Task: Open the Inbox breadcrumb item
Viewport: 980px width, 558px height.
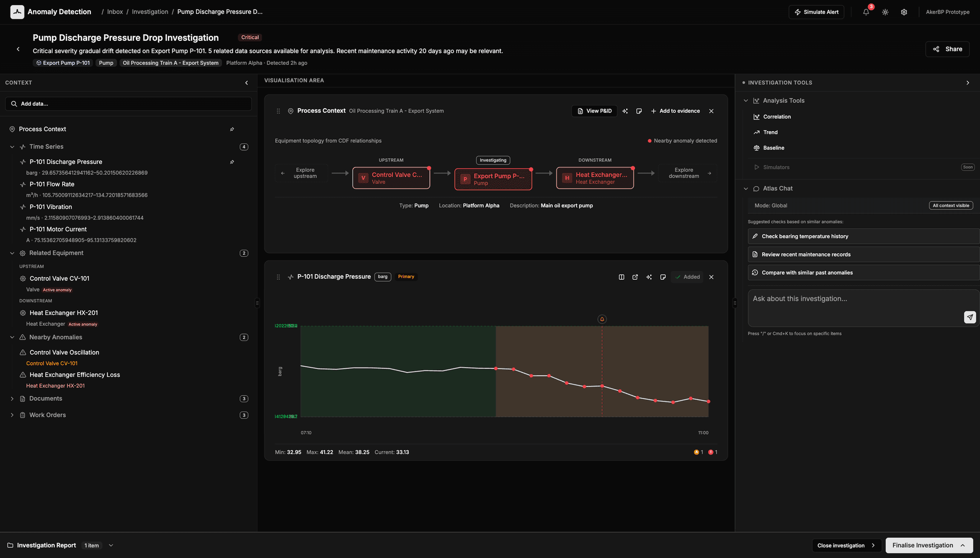Action: coord(114,11)
